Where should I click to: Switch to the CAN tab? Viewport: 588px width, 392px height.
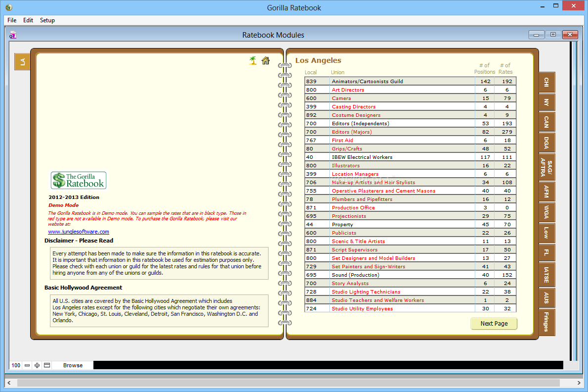pyautogui.click(x=547, y=122)
